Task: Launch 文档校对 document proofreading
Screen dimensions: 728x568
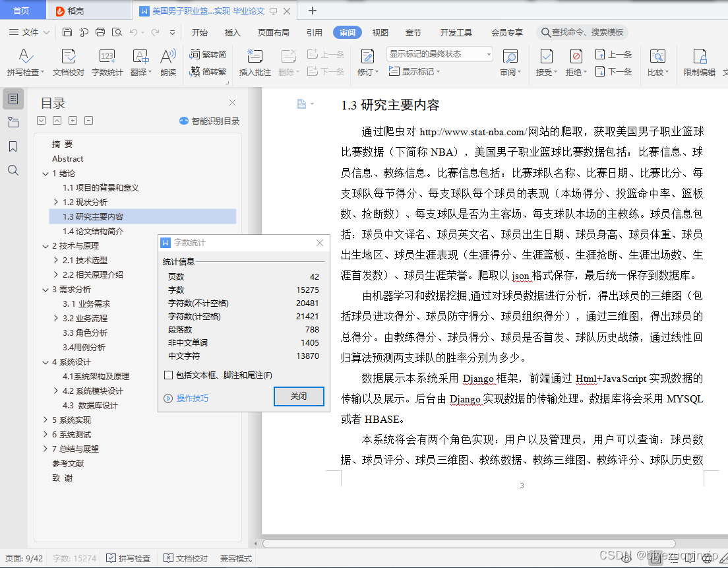Action: 69,62
